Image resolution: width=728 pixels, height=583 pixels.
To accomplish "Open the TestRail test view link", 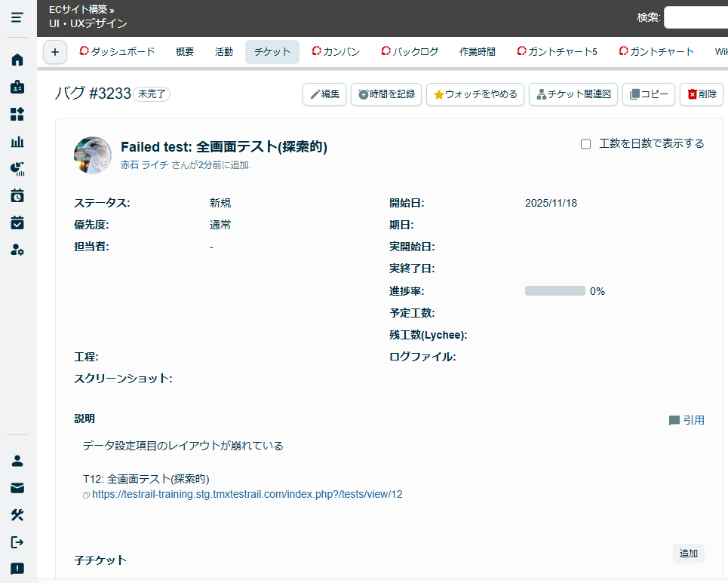I will 247,495.
